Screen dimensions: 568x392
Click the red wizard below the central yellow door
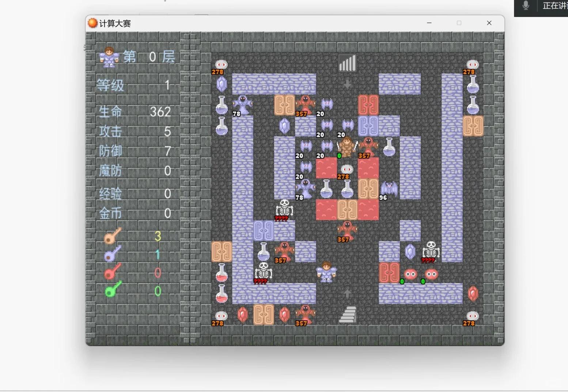click(347, 231)
